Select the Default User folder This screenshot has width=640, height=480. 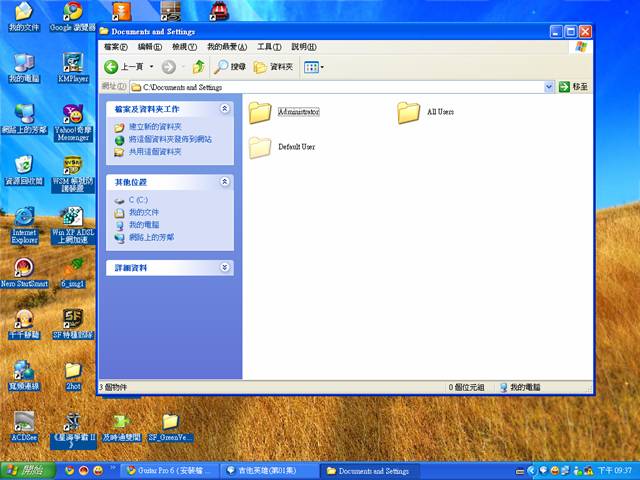282,147
